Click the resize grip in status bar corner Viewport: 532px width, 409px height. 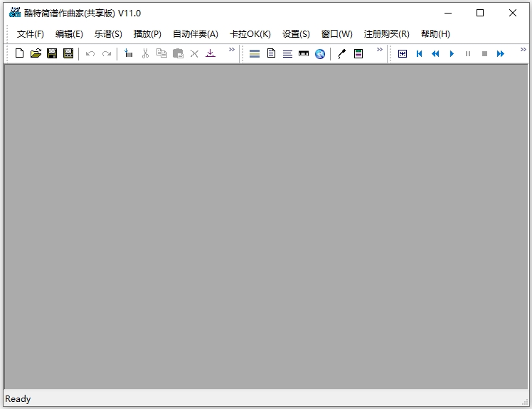525,402
